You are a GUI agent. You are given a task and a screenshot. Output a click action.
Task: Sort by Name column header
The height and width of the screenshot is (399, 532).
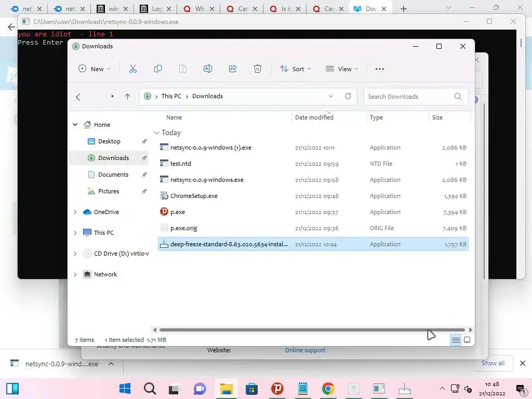tap(174, 117)
